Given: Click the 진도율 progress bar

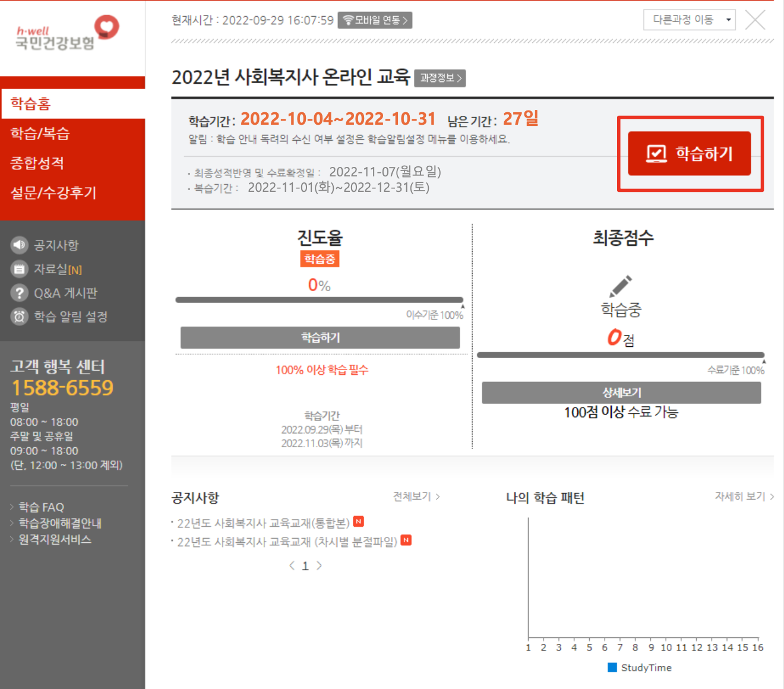Looking at the screenshot, I should (320, 299).
